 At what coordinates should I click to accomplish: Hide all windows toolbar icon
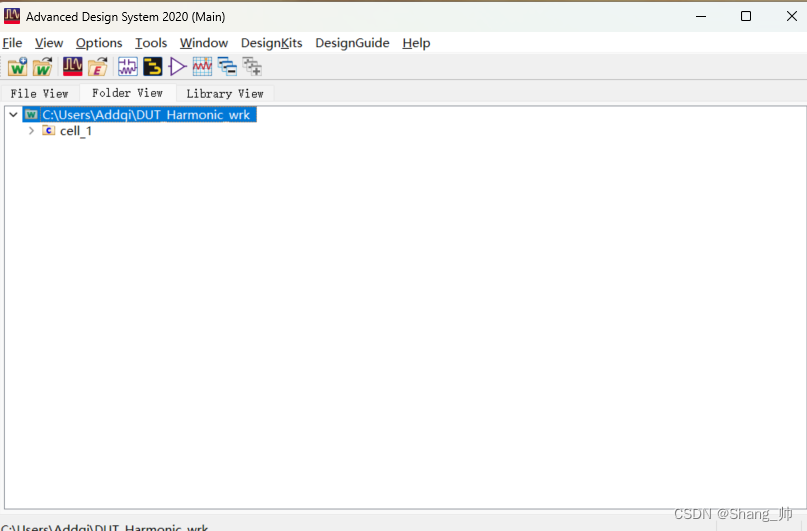click(x=227, y=67)
